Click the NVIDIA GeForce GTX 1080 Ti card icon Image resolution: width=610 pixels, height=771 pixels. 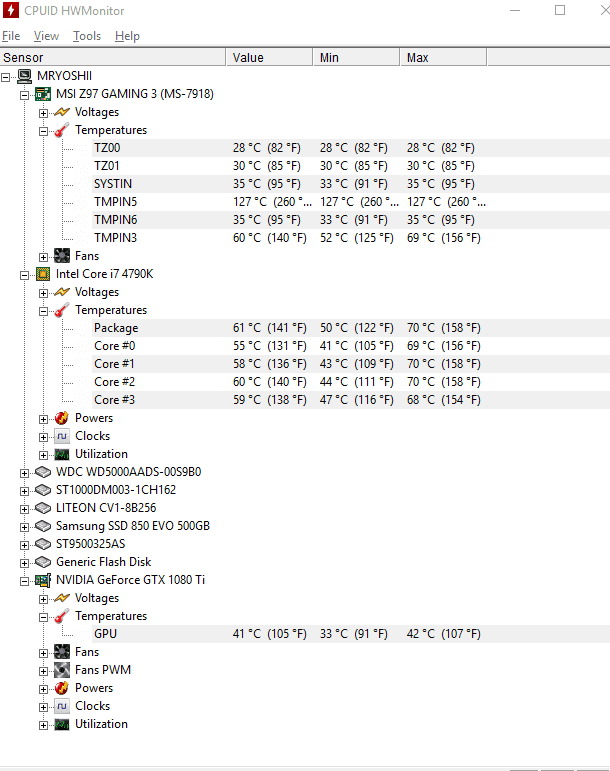click(x=43, y=580)
